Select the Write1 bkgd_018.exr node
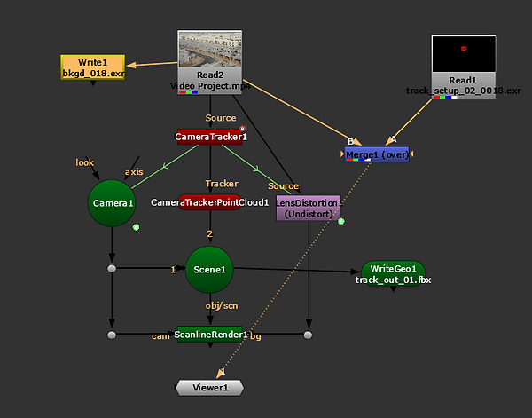This screenshot has width=532, height=418. point(92,67)
